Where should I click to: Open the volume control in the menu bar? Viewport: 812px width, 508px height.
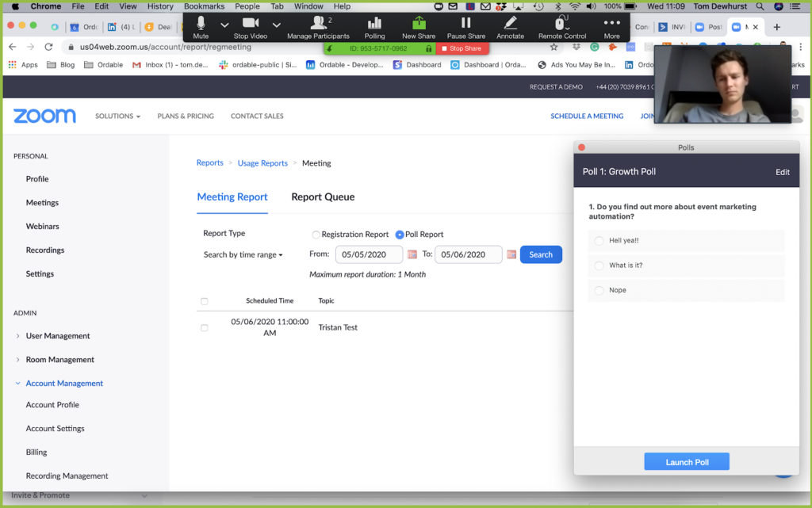pyautogui.click(x=591, y=6)
